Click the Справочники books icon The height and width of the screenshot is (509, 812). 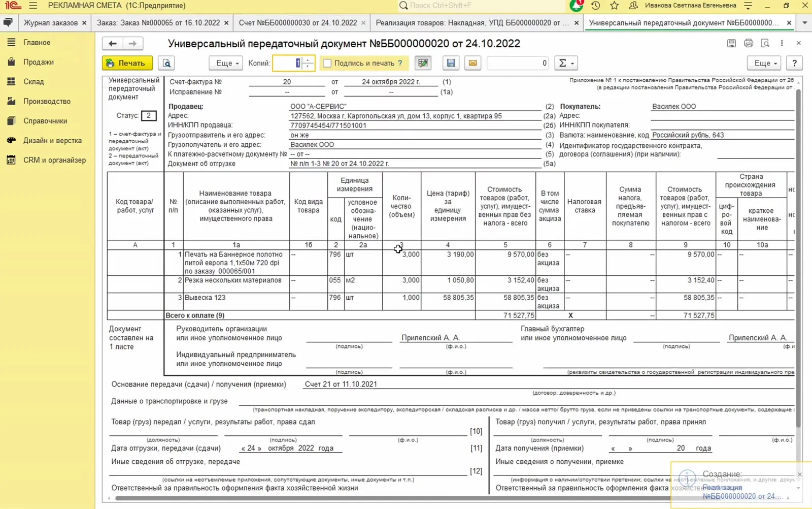coord(11,121)
